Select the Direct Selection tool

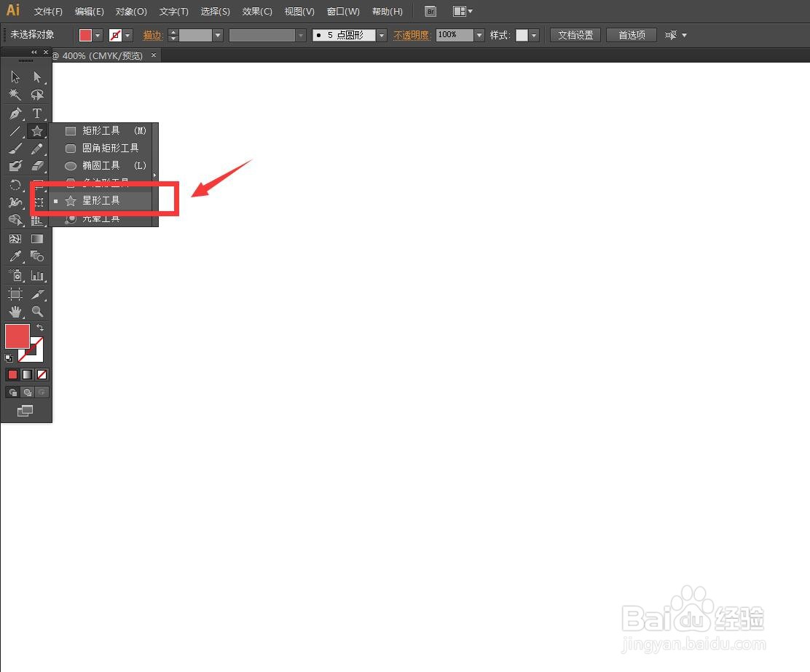click(x=37, y=77)
